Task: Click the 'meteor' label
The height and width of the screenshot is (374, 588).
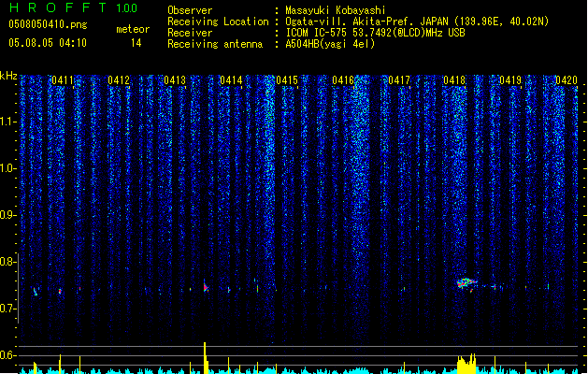Action: point(133,29)
